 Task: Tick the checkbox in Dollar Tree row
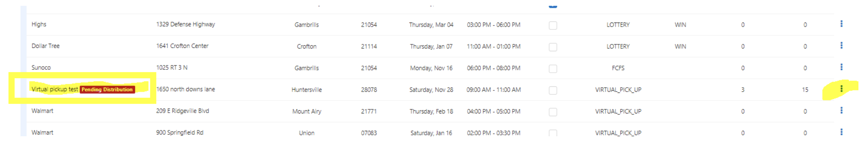point(553,47)
